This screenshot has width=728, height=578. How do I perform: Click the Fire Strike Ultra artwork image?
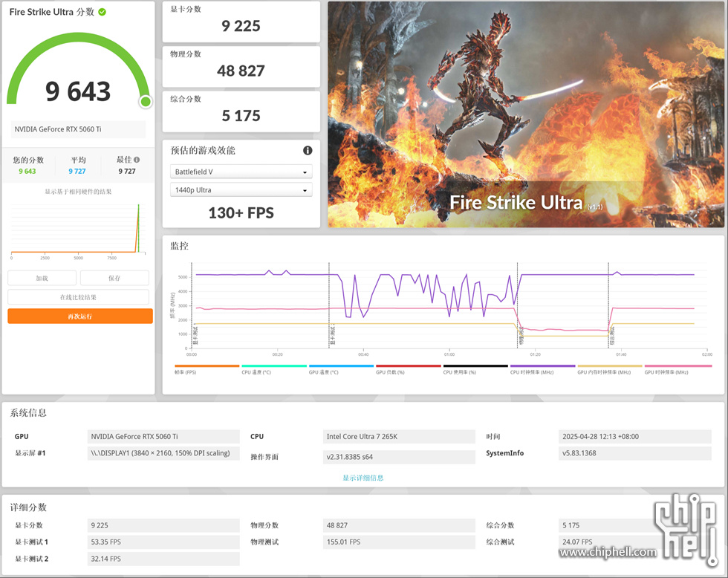526,114
